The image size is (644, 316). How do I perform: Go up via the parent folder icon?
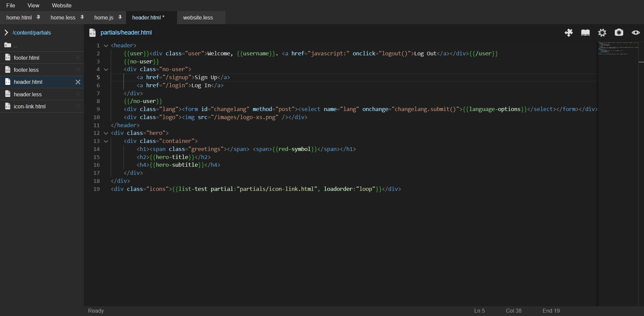coord(8,45)
